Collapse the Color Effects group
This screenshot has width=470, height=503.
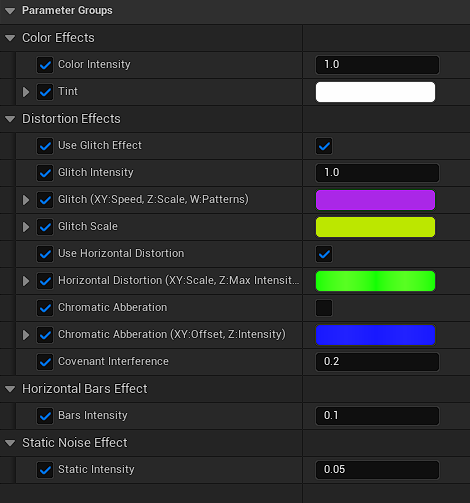(x=10, y=38)
